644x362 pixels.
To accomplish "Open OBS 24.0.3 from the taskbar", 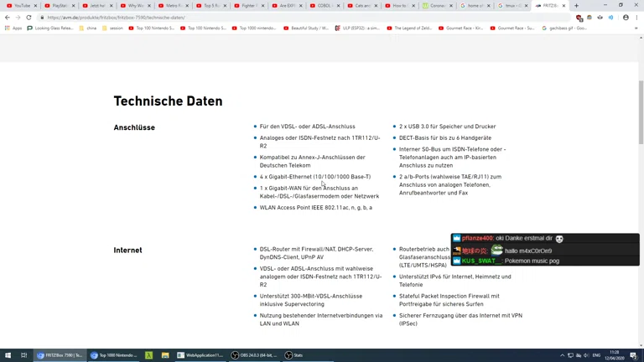I will [x=253, y=355].
